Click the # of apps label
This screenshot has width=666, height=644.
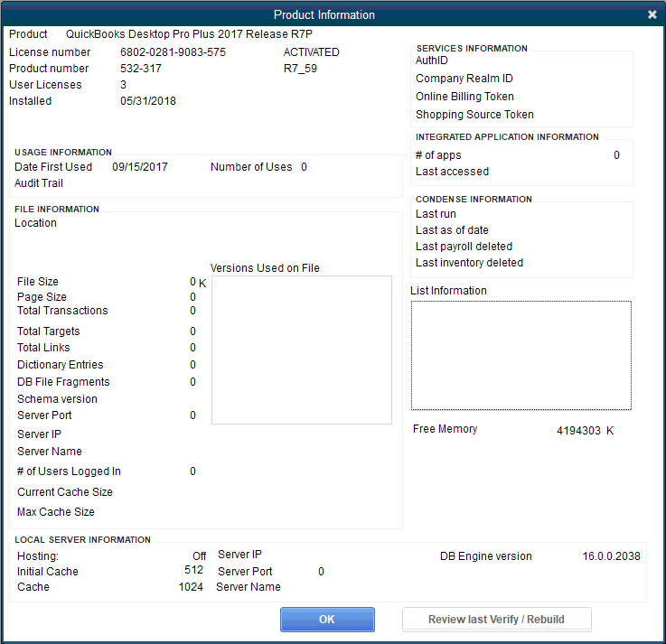coord(438,155)
